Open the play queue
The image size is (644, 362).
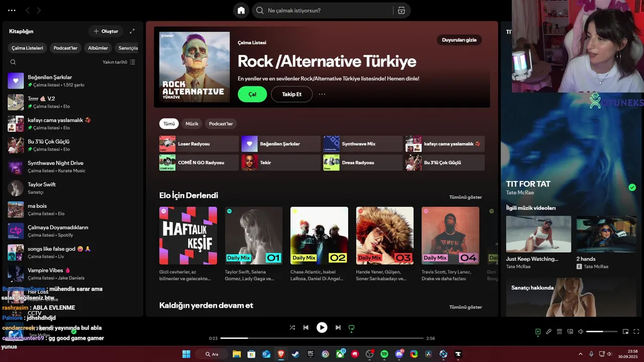[x=559, y=332]
